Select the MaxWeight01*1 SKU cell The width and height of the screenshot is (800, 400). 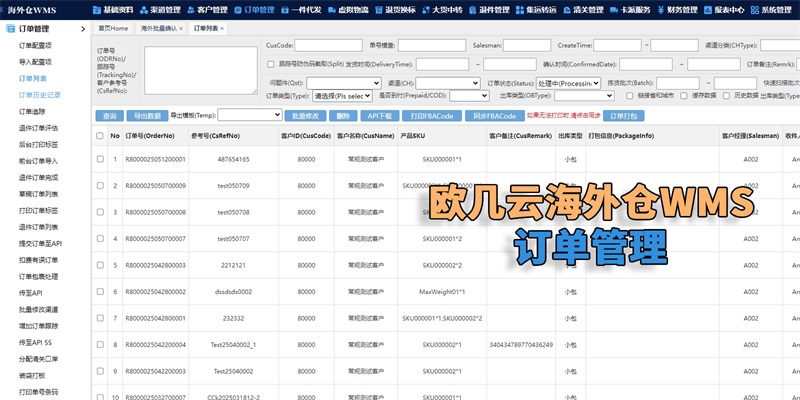[442, 292]
